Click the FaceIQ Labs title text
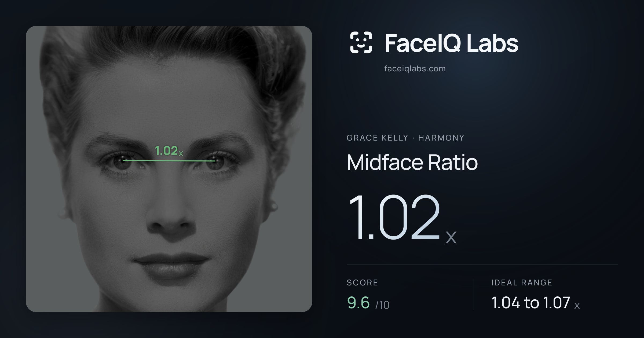Screen dimensions: 644x338 coord(451,43)
